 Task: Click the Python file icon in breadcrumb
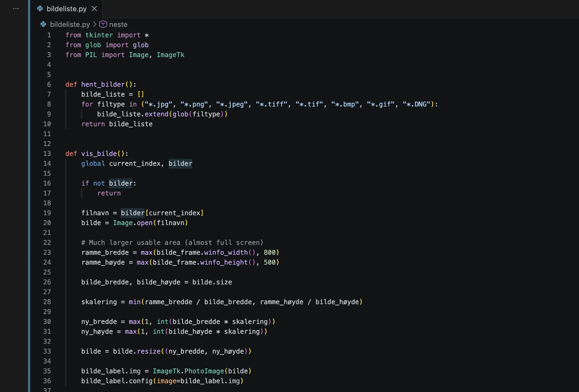point(43,24)
